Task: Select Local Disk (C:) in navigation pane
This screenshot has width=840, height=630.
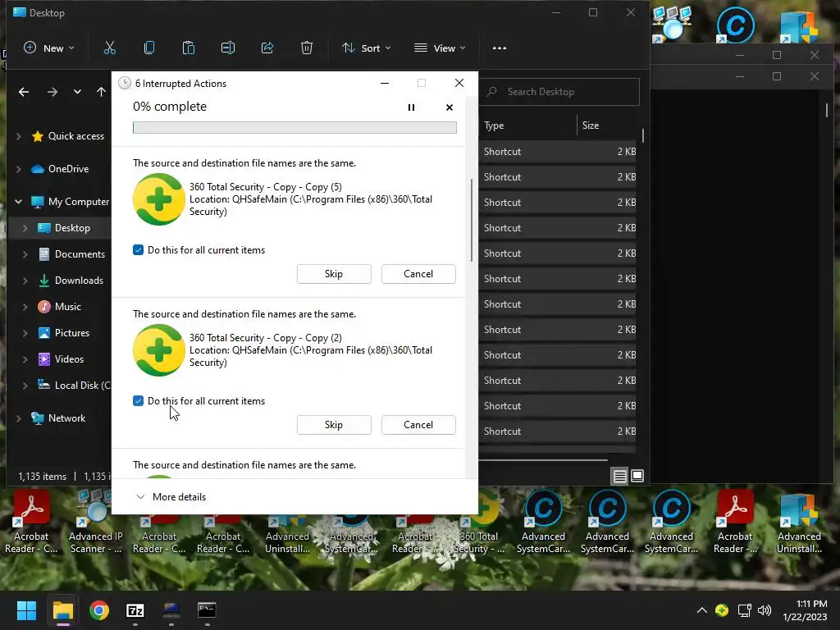Action: click(x=74, y=386)
